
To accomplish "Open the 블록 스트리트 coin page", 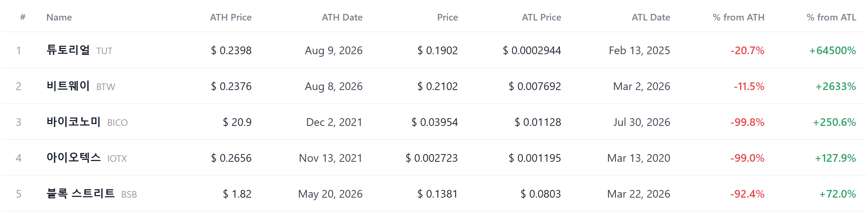I will point(81,193).
